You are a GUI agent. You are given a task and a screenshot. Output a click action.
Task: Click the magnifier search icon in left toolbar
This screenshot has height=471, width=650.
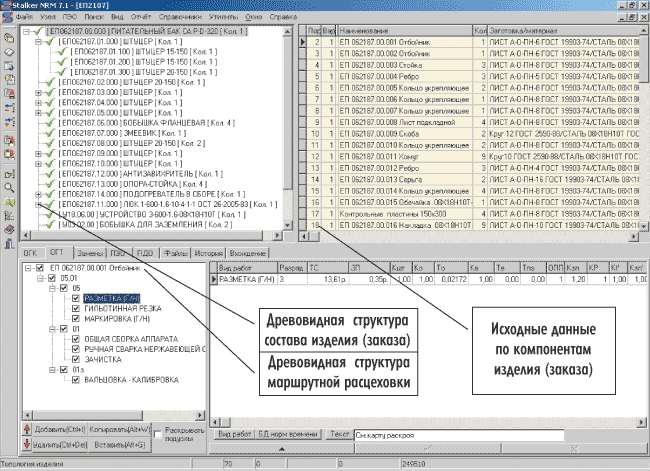[8, 186]
